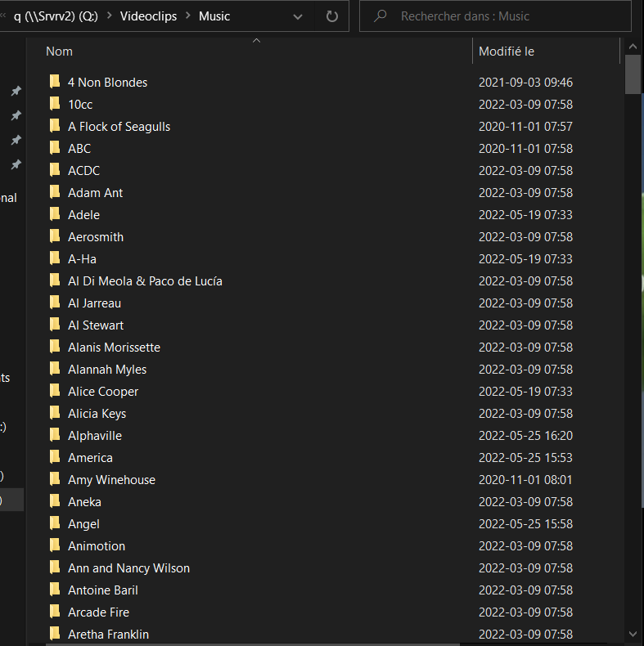Select the America folder icon

[x=55, y=457]
